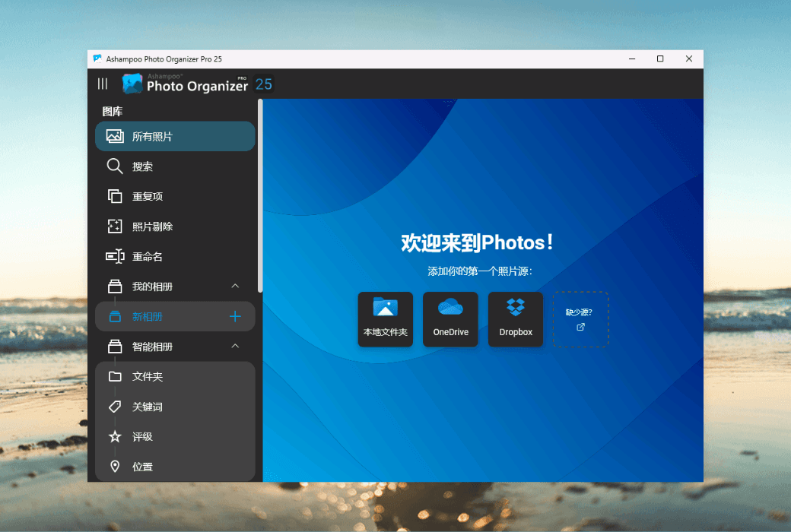Add a new album with the plus icon
Viewport: 791px width, 532px height.
click(235, 316)
